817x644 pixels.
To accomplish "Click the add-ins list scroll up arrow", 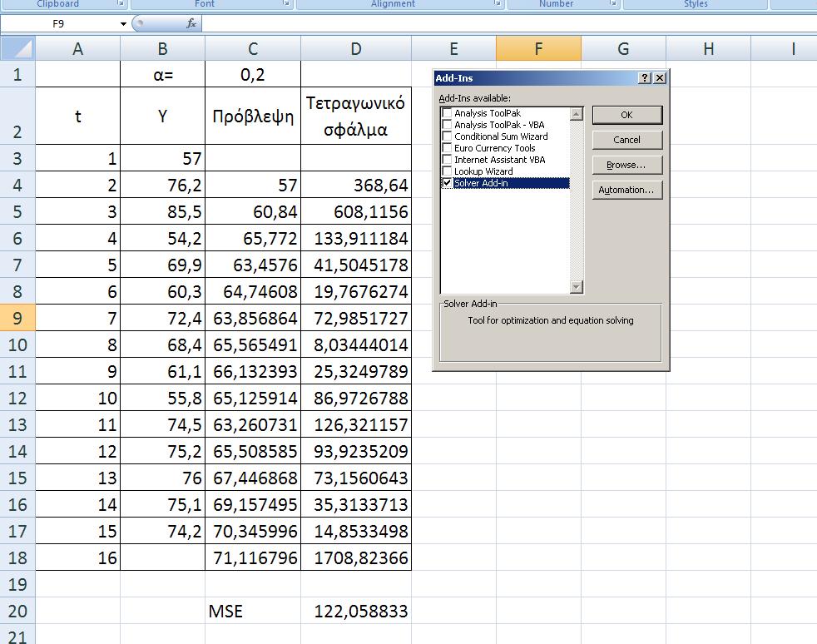I will click(x=577, y=114).
